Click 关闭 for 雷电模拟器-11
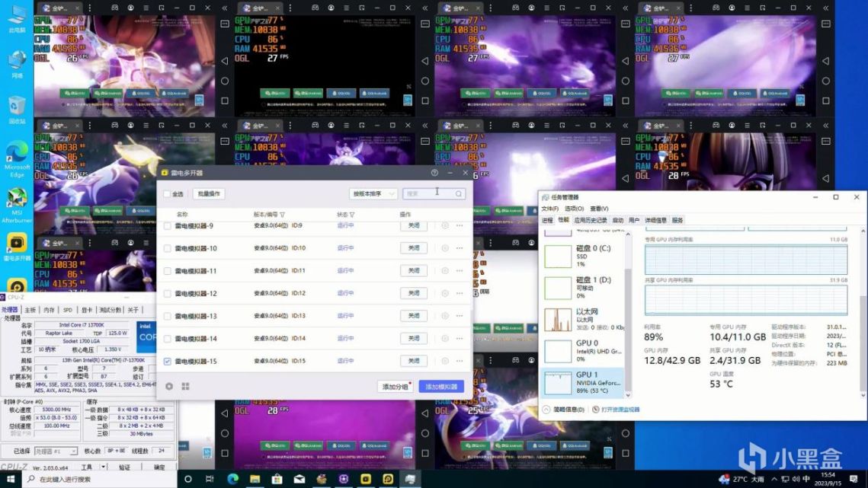868x488 pixels. click(x=414, y=270)
